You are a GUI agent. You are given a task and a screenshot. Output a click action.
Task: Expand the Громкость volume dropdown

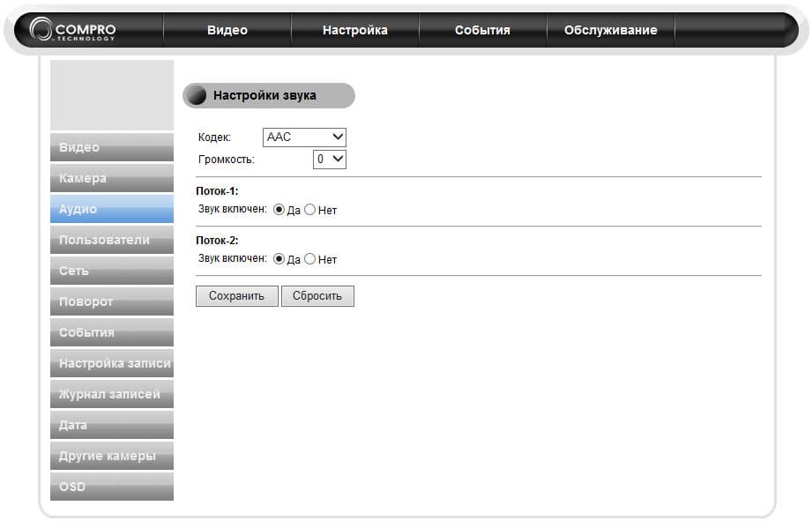pos(330,159)
